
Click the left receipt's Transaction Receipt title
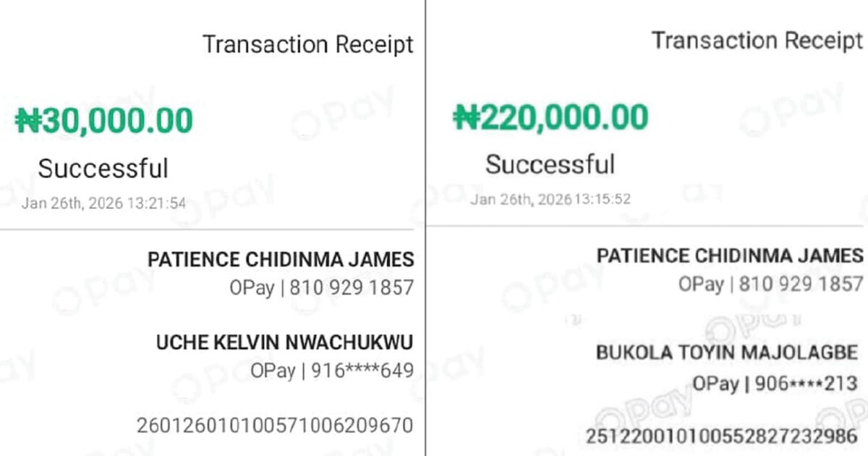click(x=308, y=44)
